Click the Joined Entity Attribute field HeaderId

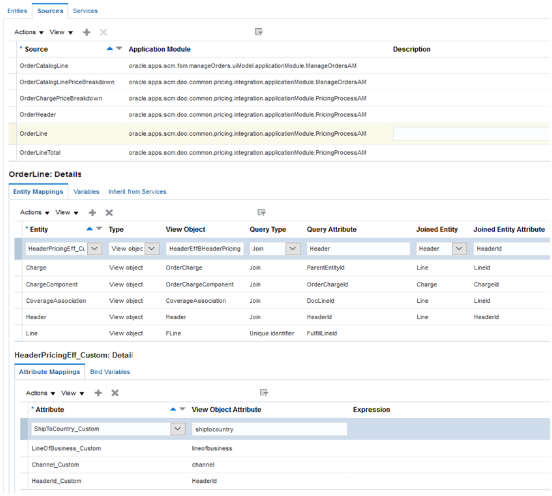pyautogui.click(x=512, y=249)
